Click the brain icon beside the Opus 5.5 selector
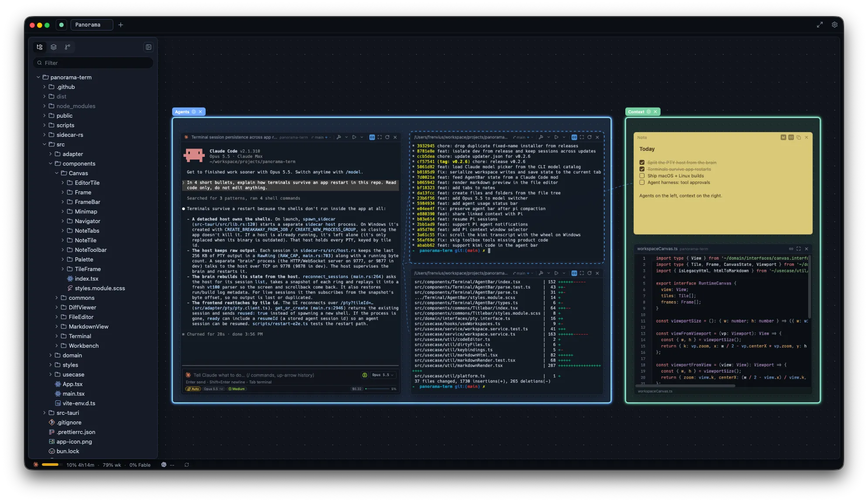 click(365, 375)
